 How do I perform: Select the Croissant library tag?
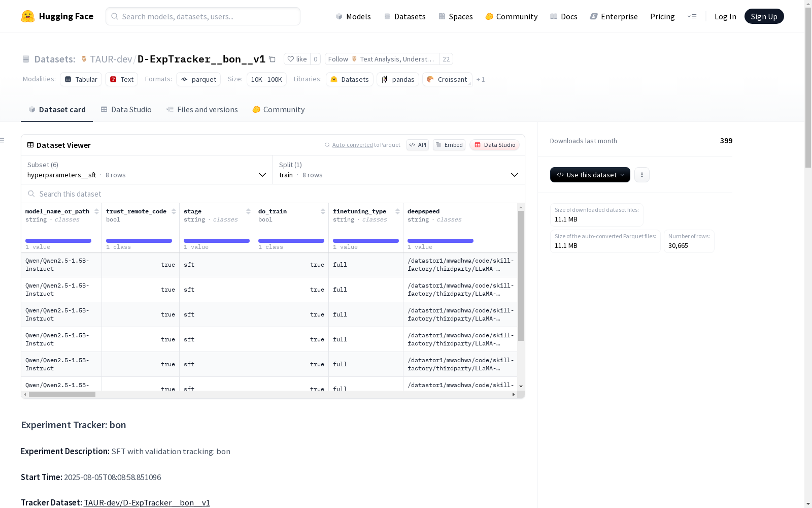(447, 79)
